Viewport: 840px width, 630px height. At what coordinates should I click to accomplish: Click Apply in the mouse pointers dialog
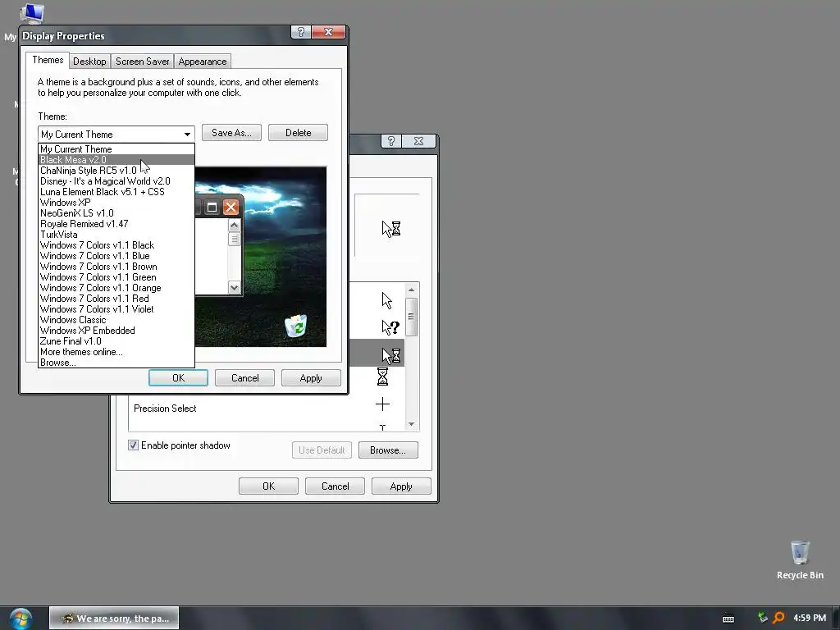click(401, 486)
